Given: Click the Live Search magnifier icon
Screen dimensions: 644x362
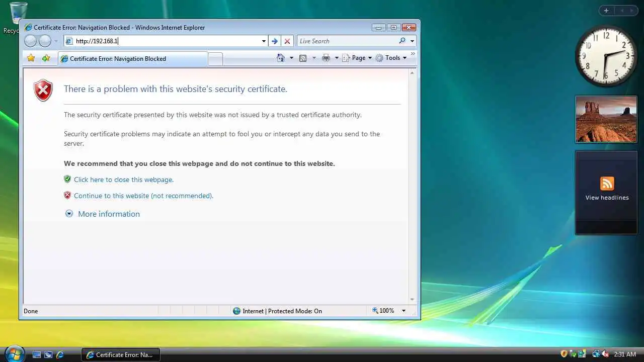Looking at the screenshot, I should click(402, 41).
